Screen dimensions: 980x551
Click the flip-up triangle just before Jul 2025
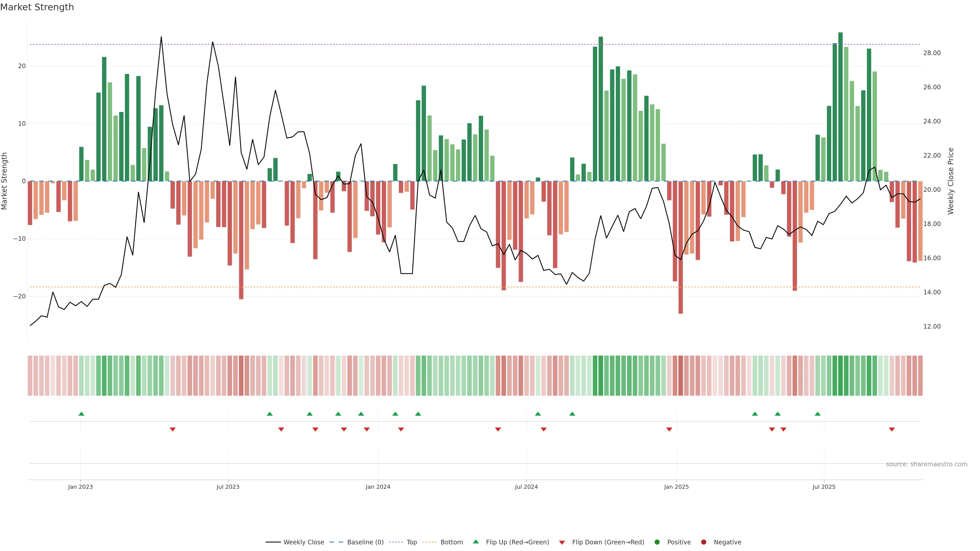pyautogui.click(x=817, y=414)
